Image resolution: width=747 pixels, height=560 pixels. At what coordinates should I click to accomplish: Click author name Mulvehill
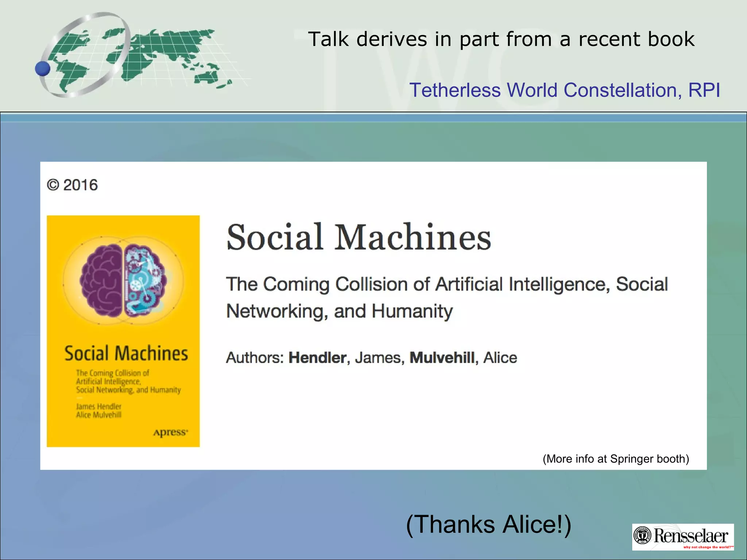(442, 358)
